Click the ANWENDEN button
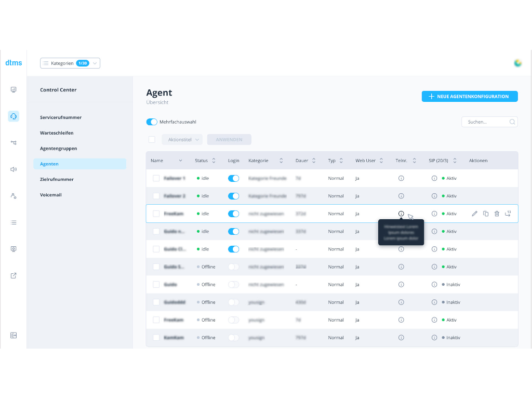The width and height of the screenshot is (532, 399). [229, 139]
